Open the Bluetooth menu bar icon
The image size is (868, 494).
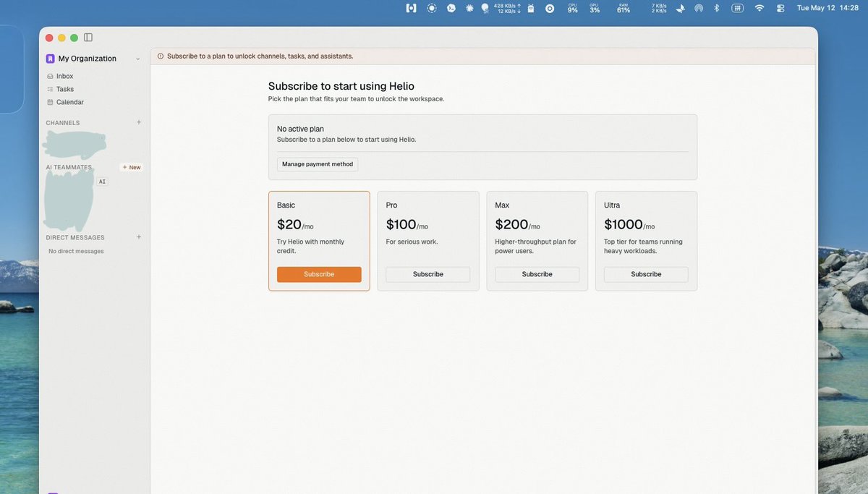717,8
